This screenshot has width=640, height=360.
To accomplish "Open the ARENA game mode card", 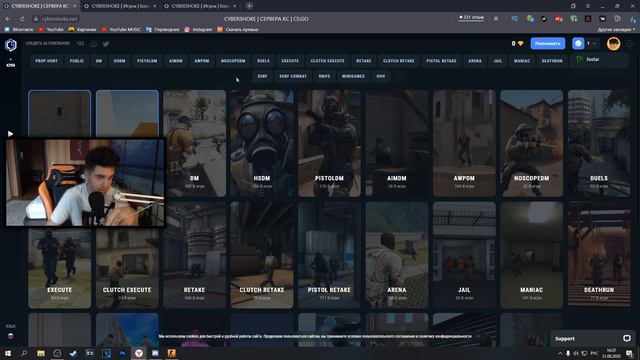I will (397, 255).
